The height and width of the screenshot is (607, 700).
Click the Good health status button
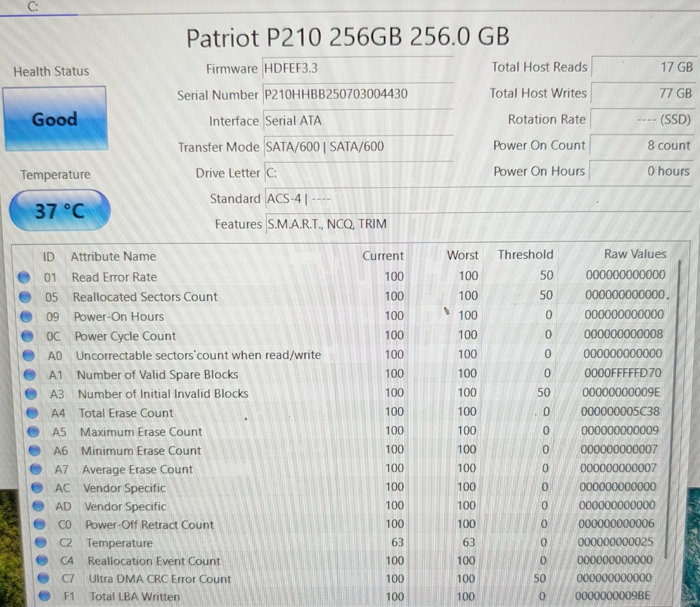point(55,119)
